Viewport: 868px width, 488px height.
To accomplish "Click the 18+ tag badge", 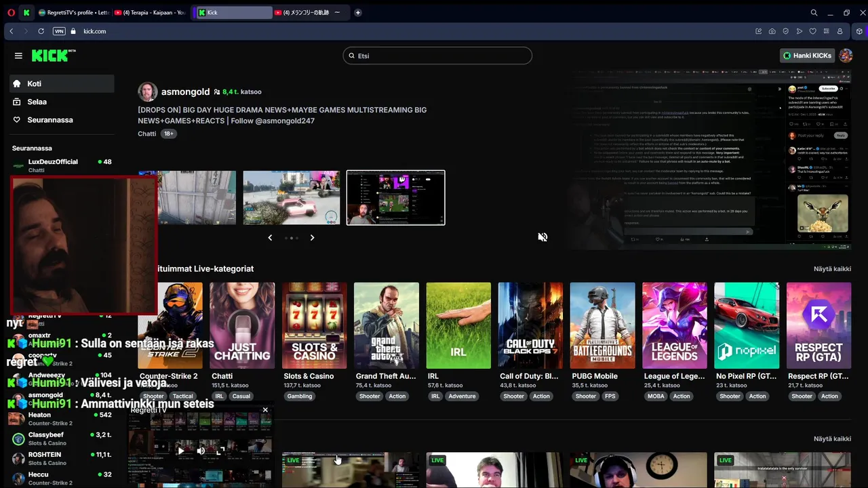I will tap(168, 134).
